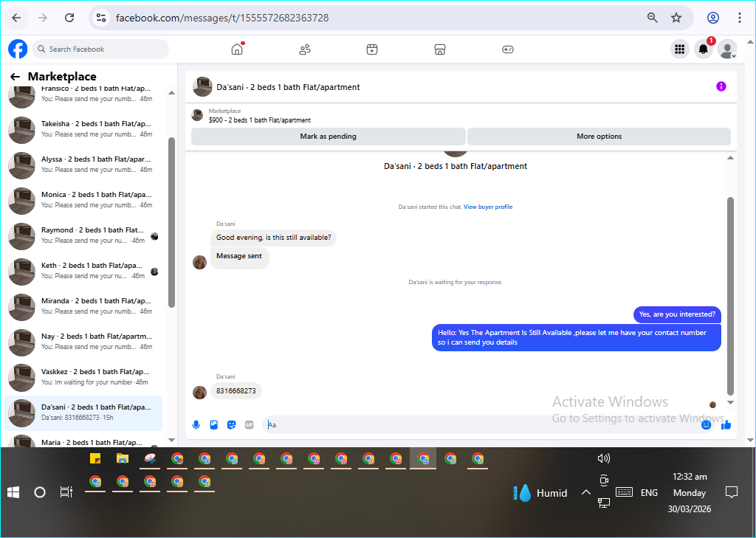Screen dimensions: 756x538
Task: Open Miranda conversation in chat list
Action: point(84,306)
